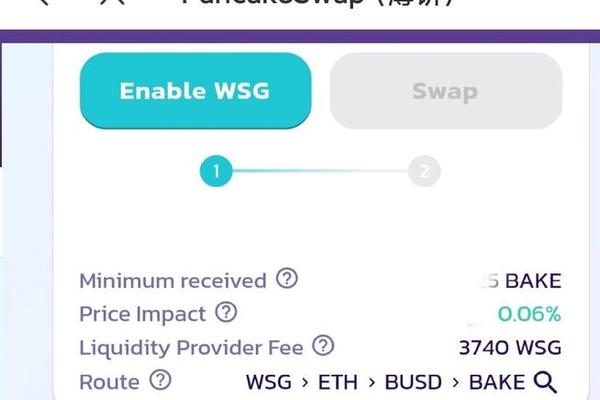Click ETH token in the route
The width and height of the screenshot is (600, 400).
click(338, 382)
